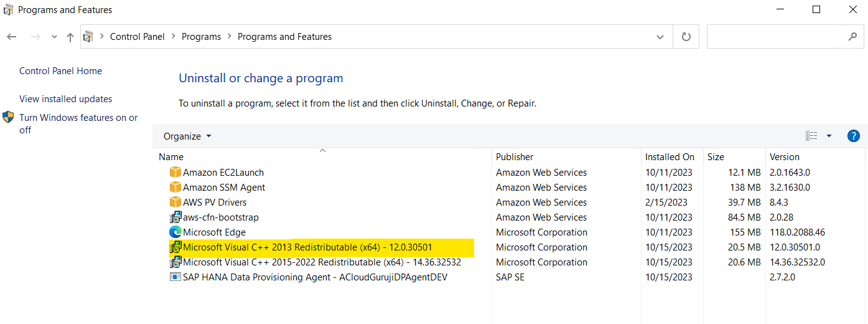This screenshot has width=868, height=324.
Task: Expand the address bar history dropdown
Action: pos(660,37)
